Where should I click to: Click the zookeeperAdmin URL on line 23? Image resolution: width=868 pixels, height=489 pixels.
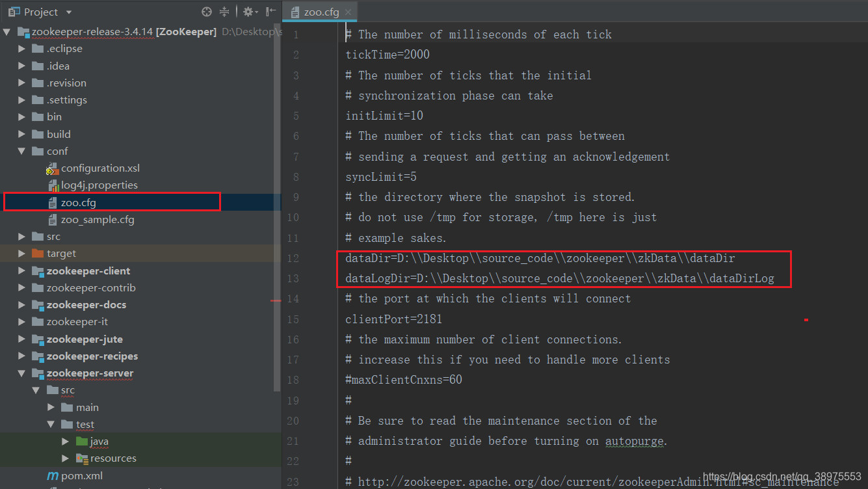point(598,482)
